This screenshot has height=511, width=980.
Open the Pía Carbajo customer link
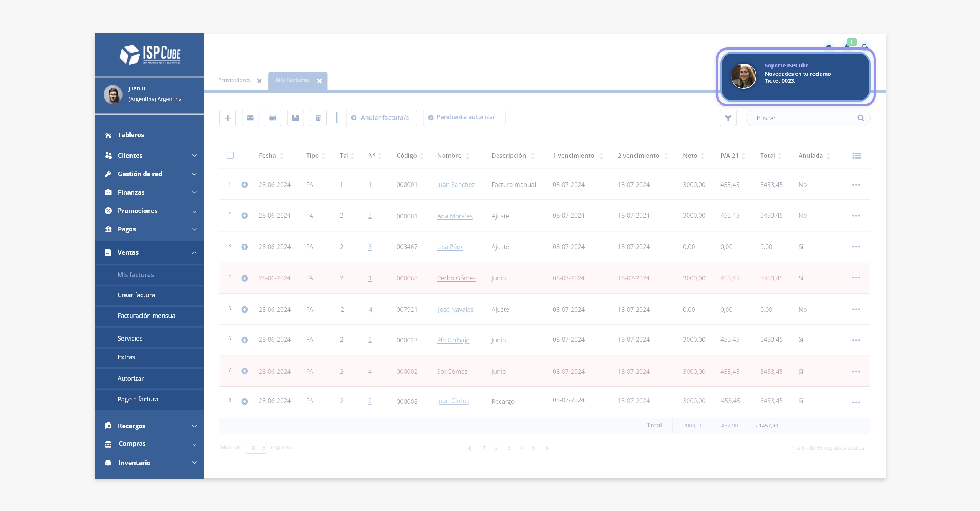tap(453, 340)
